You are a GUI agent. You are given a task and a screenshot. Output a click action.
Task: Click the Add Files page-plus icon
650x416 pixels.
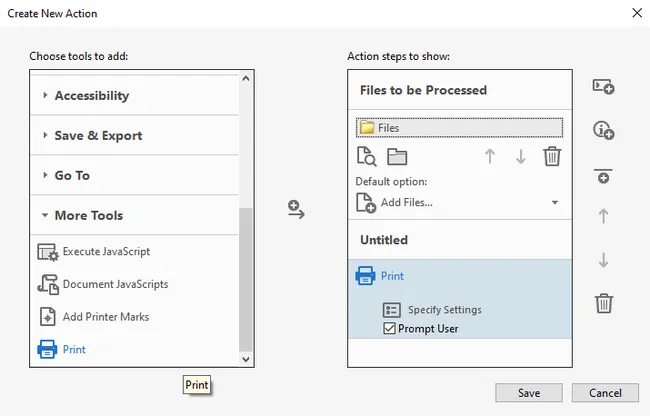point(366,203)
